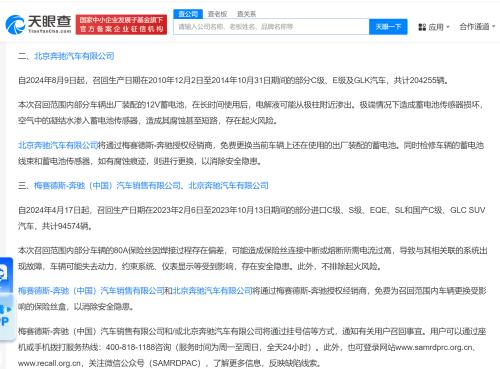
Task: Click the text 12V蓄电池 in the recall description
Action: click(x=164, y=104)
